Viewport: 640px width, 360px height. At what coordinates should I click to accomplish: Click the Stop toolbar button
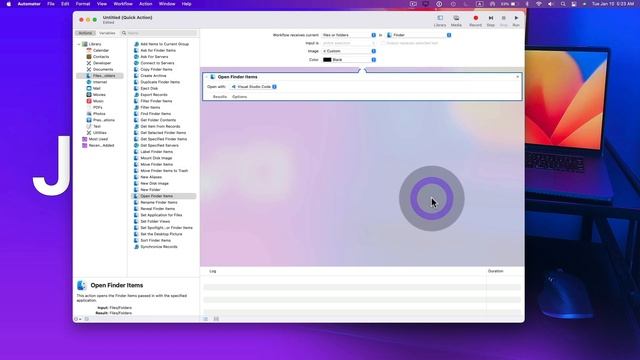(x=503, y=21)
